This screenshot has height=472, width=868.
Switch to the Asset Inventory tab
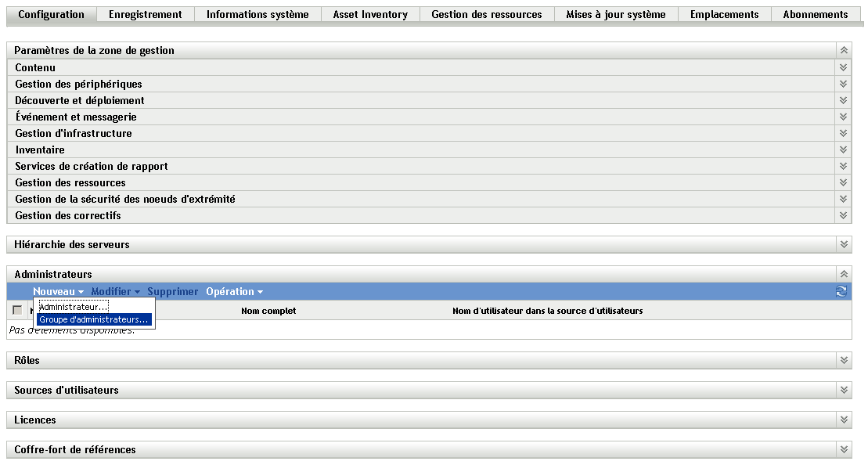pos(369,14)
